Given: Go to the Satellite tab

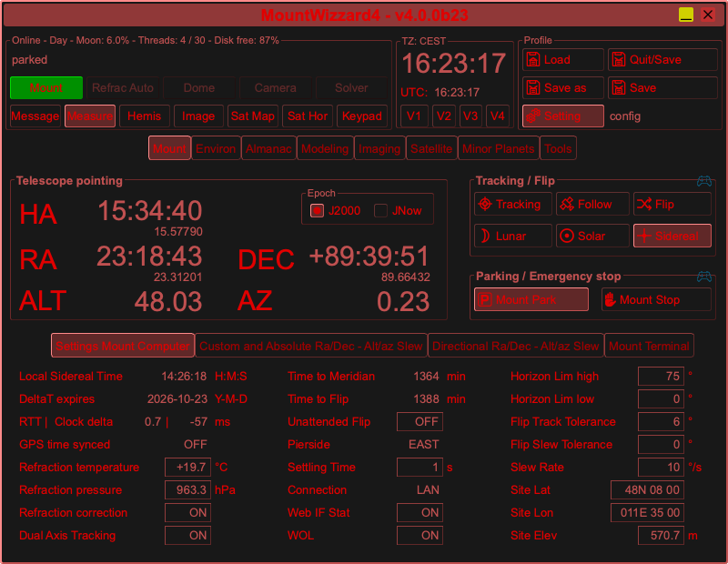Looking at the screenshot, I should (431, 148).
